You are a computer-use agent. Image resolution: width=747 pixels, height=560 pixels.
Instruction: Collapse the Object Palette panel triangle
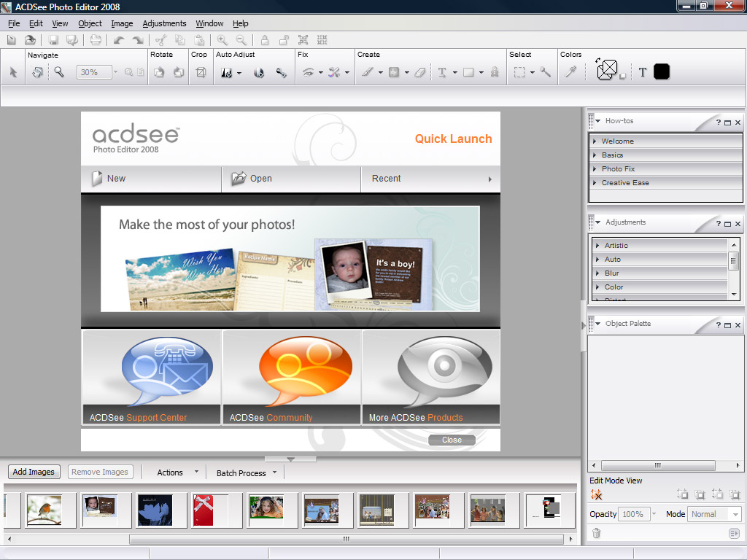click(x=598, y=323)
